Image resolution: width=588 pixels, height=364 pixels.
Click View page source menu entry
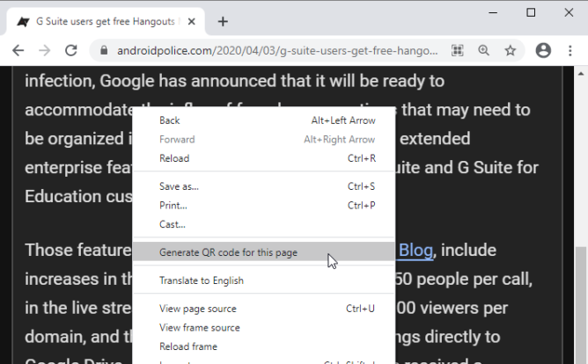click(x=197, y=309)
